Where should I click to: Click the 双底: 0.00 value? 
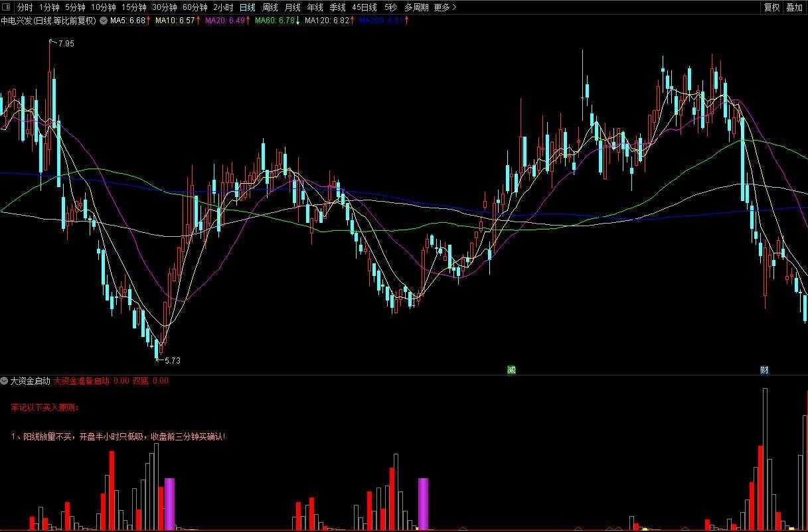click(x=151, y=381)
